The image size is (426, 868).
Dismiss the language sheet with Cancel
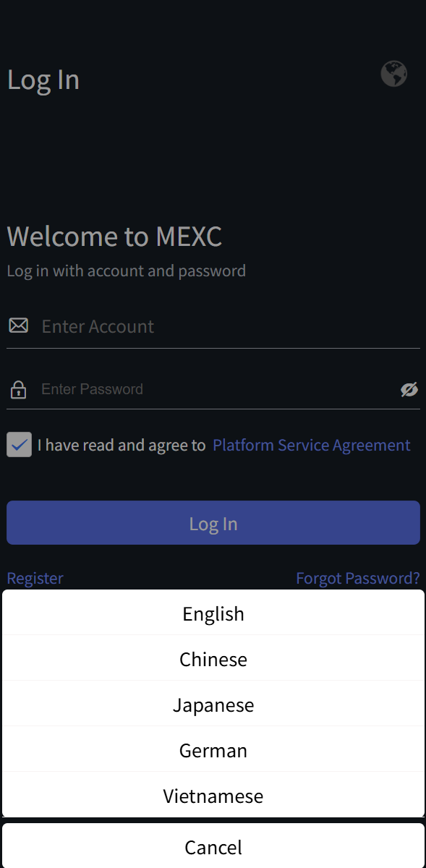coord(213,846)
